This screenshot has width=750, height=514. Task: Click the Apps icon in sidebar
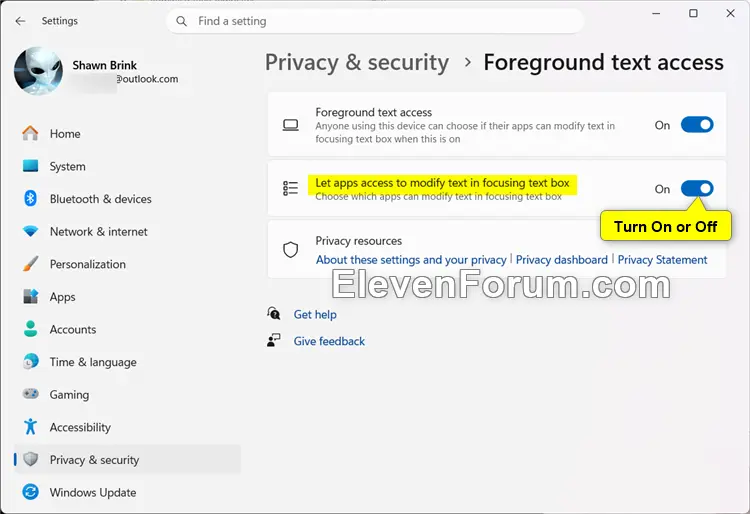pyautogui.click(x=30, y=296)
